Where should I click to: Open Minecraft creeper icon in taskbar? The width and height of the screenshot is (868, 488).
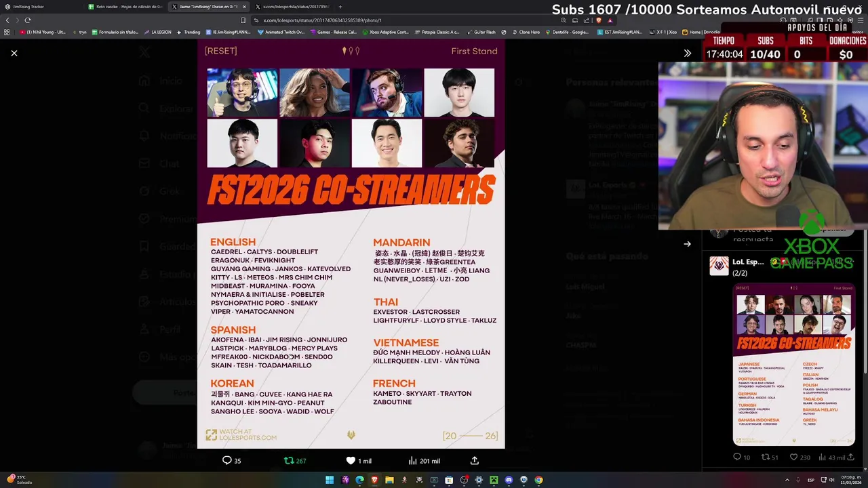point(494,480)
